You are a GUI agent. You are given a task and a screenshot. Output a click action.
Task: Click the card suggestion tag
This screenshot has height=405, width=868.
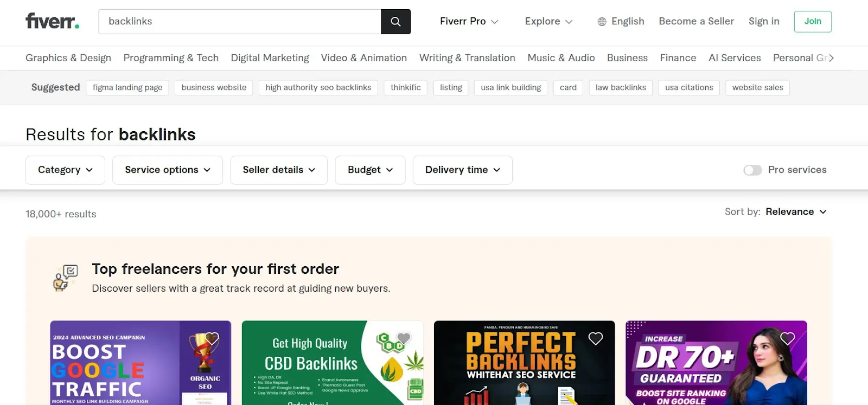click(568, 88)
